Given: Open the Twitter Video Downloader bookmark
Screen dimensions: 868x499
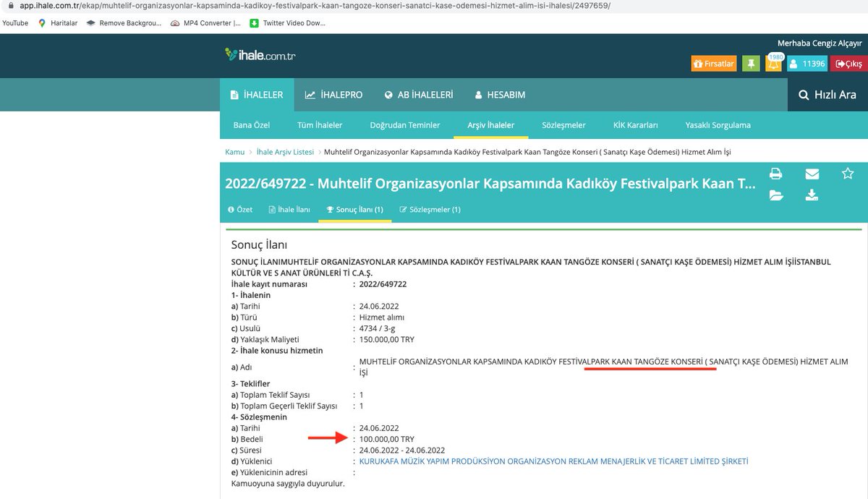Looking at the screenshot, I should click(x=287, y=23).
